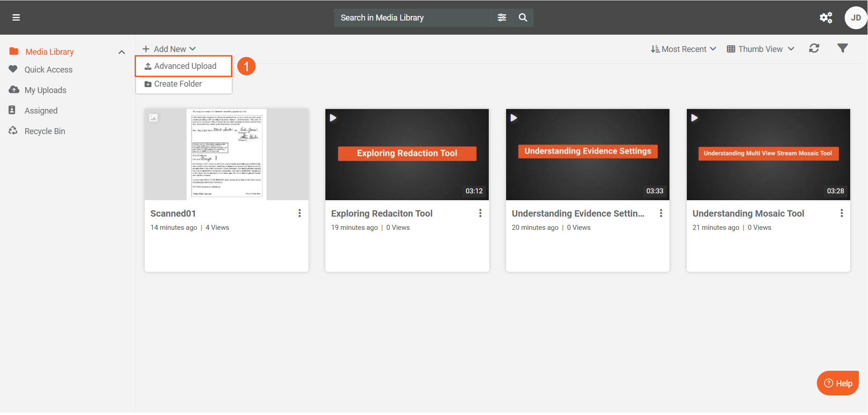Open options for Exploring Redaciton Tool
The image size is (868, 415).
click(480, 213)
